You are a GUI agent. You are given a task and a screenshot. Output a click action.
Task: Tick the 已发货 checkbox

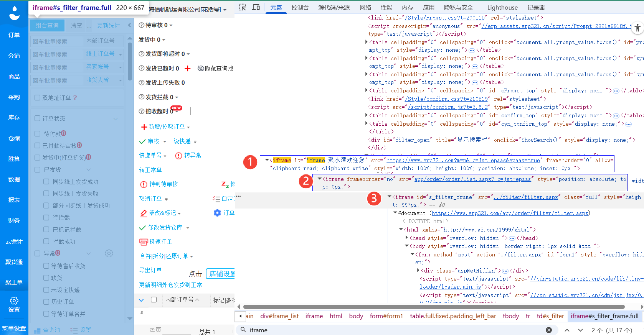tap(38, 169)
